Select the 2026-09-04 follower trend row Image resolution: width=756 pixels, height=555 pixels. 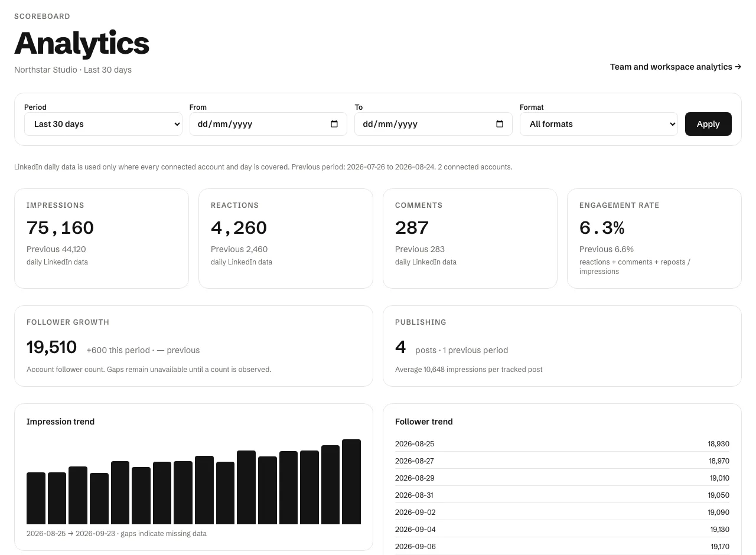562,530
